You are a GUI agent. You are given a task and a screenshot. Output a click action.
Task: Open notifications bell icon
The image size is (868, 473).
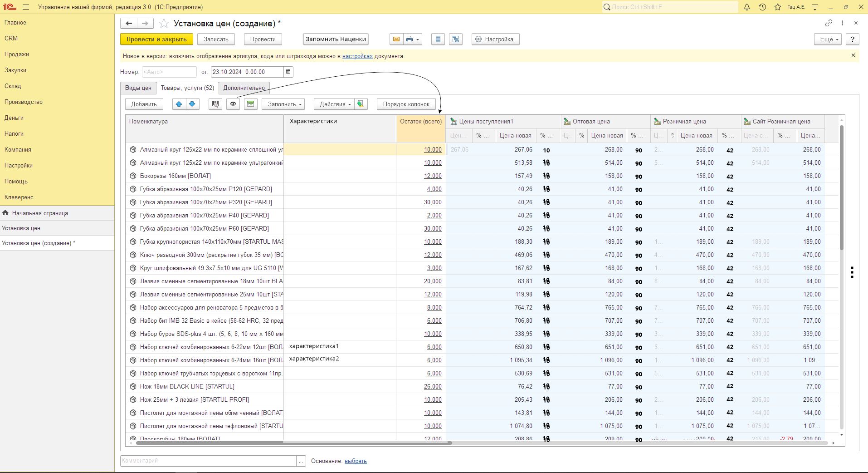coord(747,7)
